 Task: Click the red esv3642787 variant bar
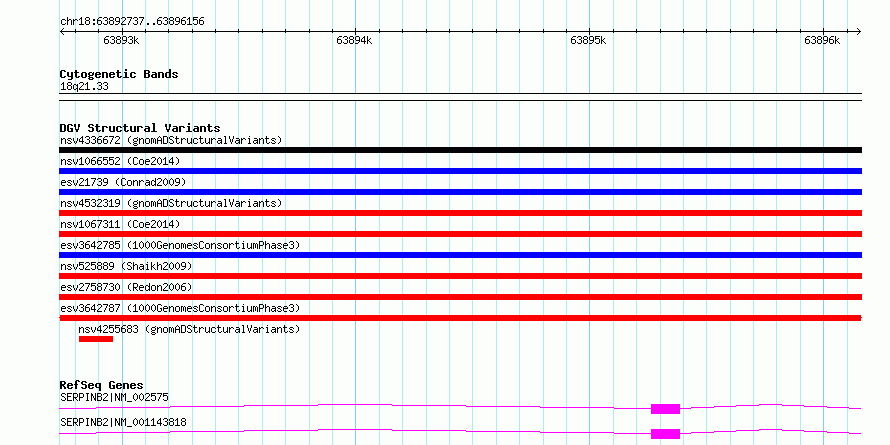click(460, 318)
